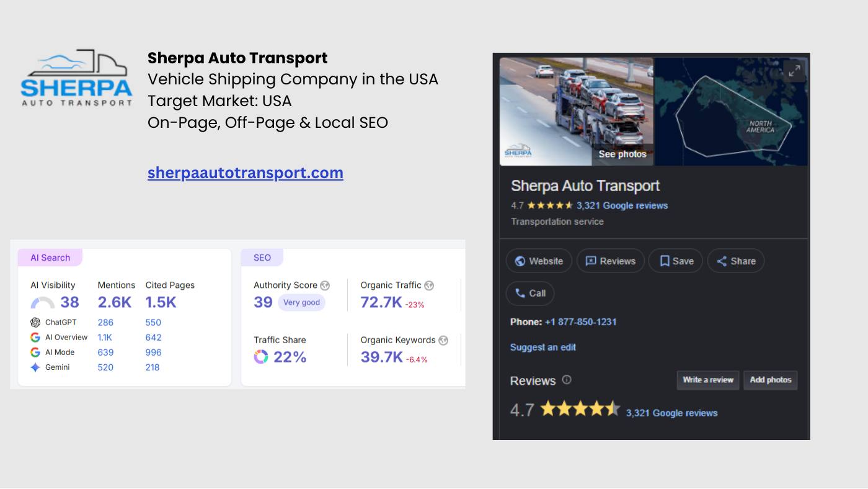The image size is (868, 489).
Task: Click AI Mode cited pages value 996
Action: [x=153, y=352]
